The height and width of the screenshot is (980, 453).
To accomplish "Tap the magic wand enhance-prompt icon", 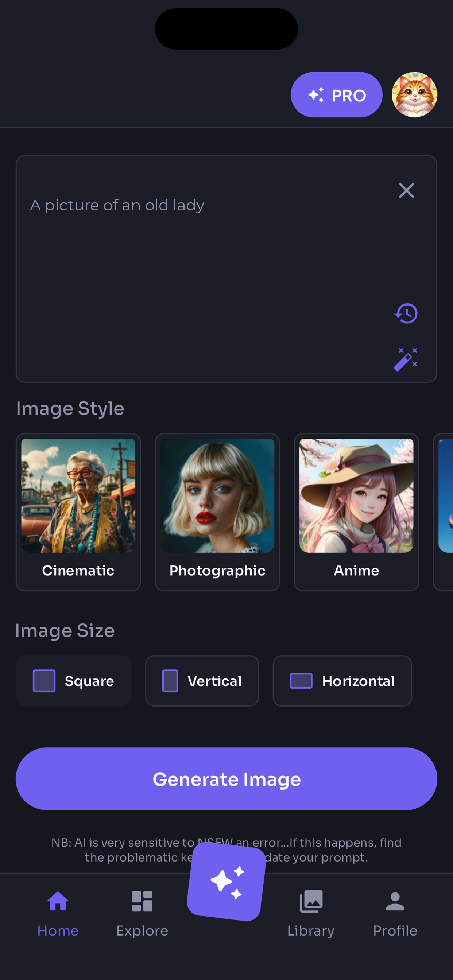I will [406, 359].
